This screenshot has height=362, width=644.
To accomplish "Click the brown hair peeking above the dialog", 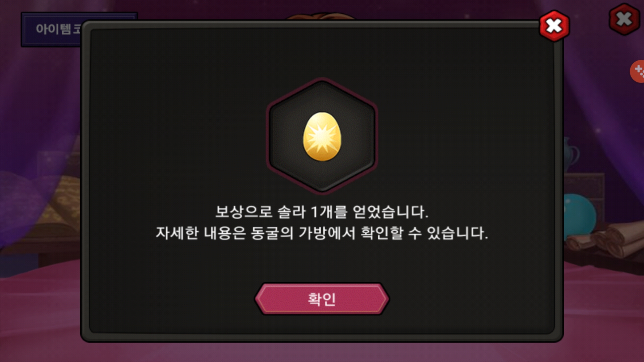I will (320, 16).
